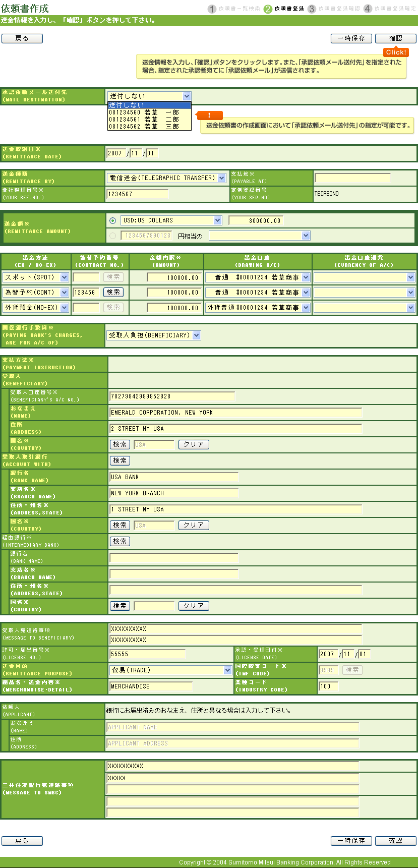Click the USA BANK bank name field
Image resolution: width=418 pixels, height=868 pixels.
[174, 477]
